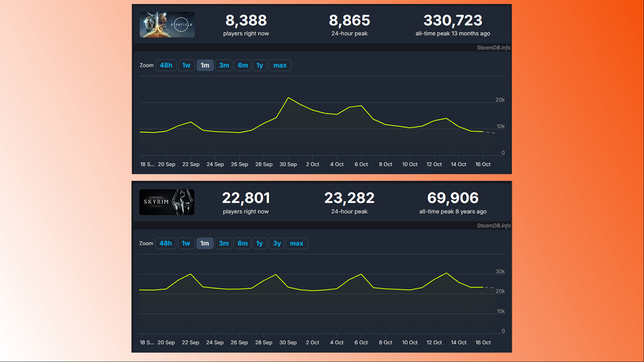Screen dimensions: 644x362
Task: Click Starfield's 8,865 24-hour peak value
Action: (x=349, y=20)
